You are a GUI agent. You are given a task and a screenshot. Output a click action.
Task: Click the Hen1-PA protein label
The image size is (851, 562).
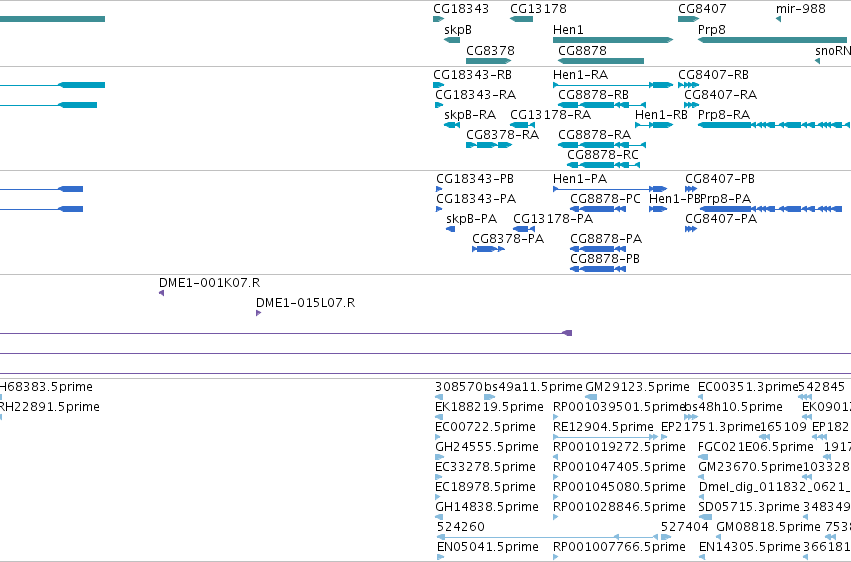[x=580, y=179]
